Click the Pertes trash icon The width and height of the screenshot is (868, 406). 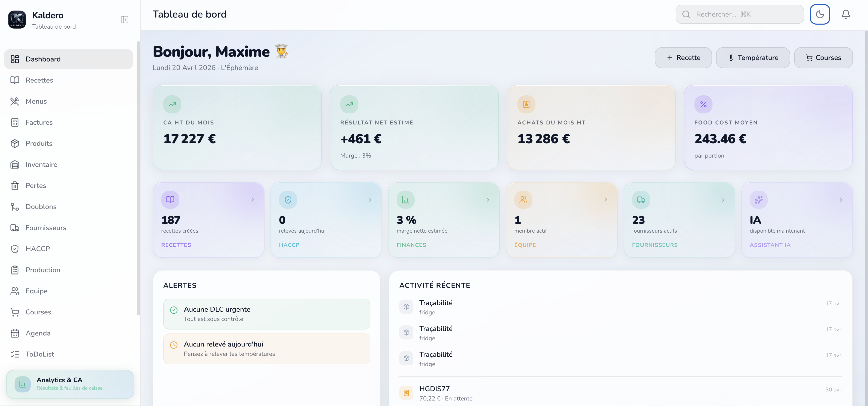coord(15,185)
